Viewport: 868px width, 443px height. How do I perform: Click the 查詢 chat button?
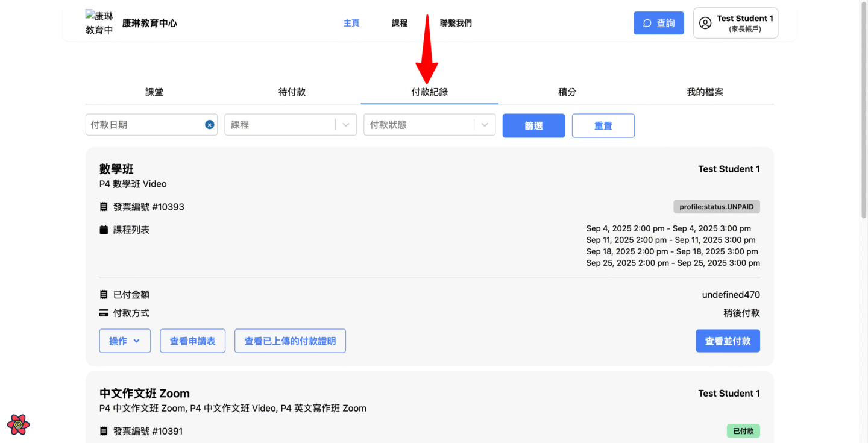coord(658,23)
